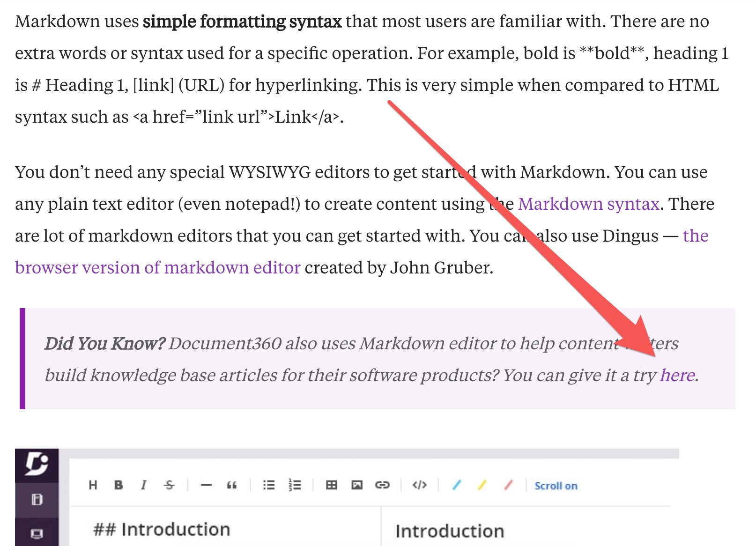The height and width of the screenshot is (546, 756).
Task: Click the '## Introduction' markdown source line
Action: pyautogui.click(x=162, y=530)
